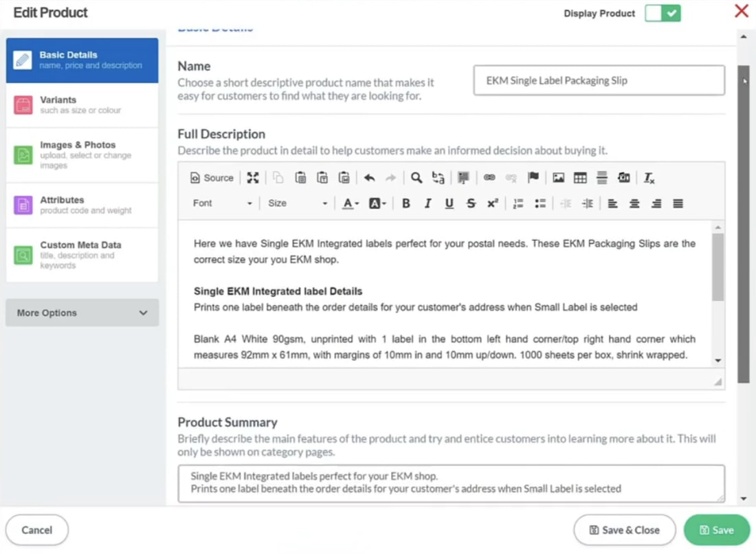This screenshot has width=756, height=554.
Task: Redo the last edit
Action: pos(391,178)
